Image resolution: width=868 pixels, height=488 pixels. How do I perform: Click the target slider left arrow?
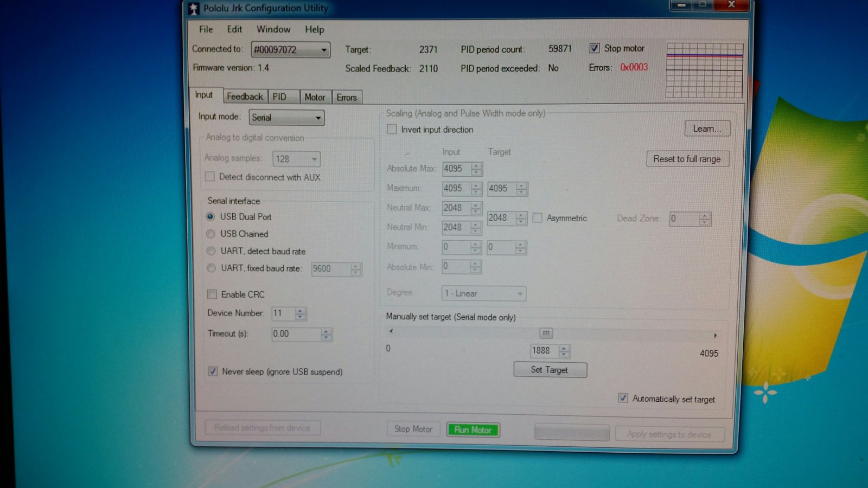tap(391, 331)
